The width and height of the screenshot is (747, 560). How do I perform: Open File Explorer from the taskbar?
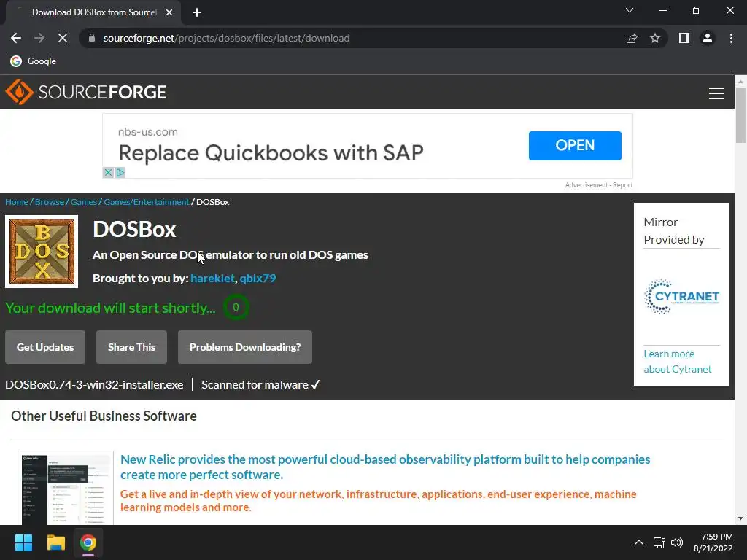[56, 542]
